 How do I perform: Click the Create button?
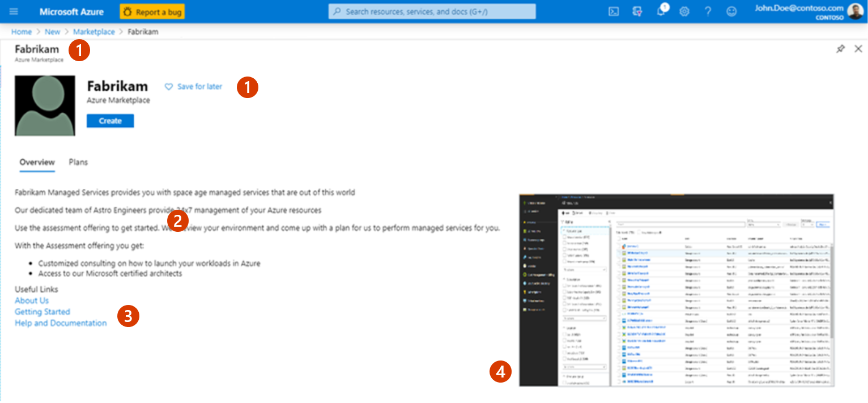click(110, 121)
